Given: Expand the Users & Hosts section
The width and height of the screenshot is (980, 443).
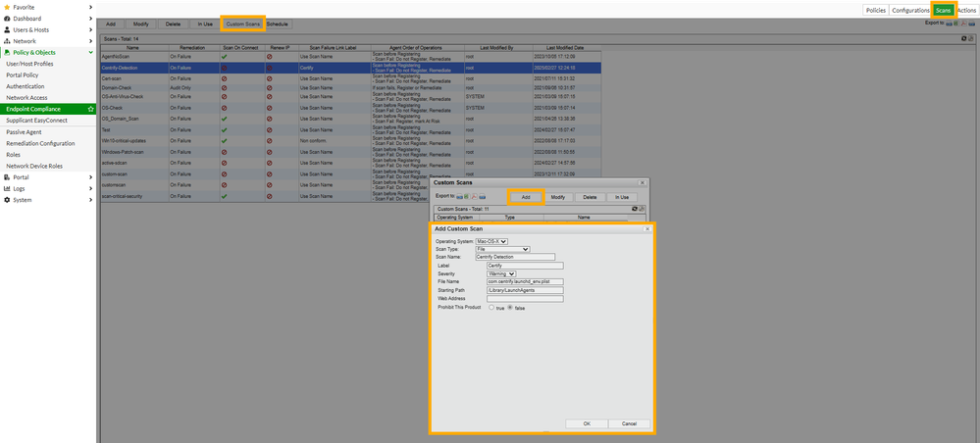Looking at the screenshot, I should (x=90, y=29).
